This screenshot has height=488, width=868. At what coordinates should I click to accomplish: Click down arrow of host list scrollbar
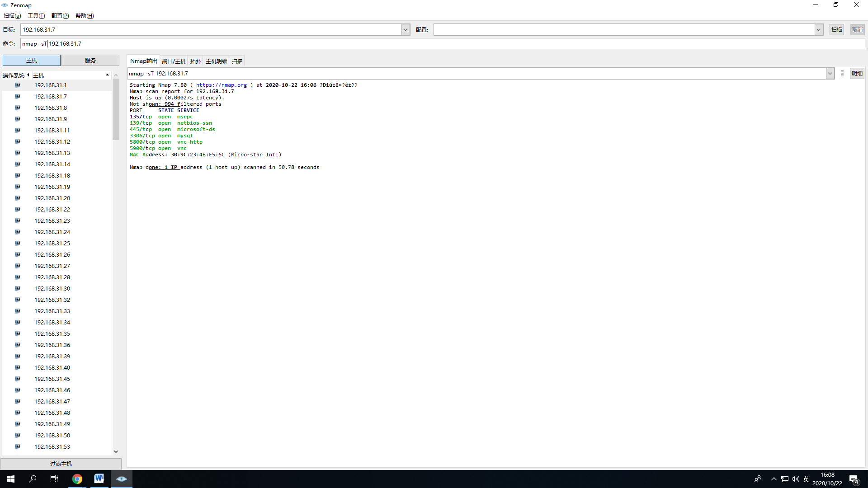pyautogui.click(x=116, y=451)
